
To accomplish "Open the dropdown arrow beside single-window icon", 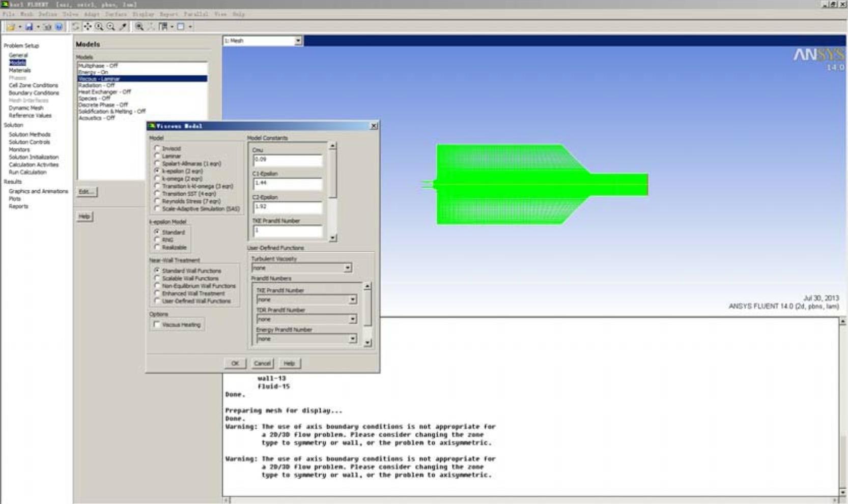I will pyautogui.click(x=190, y=26).
